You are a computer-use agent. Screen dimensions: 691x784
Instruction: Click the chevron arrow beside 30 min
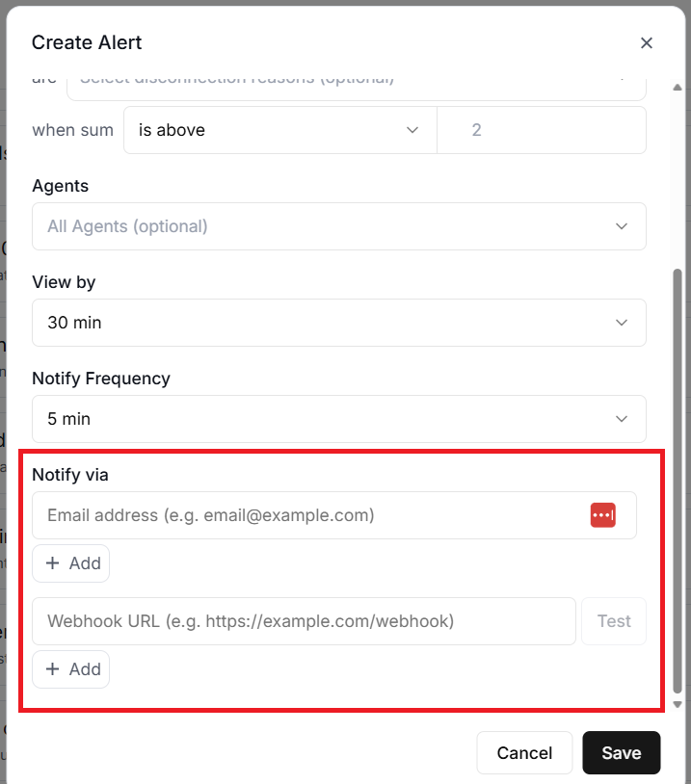(622, 323)
